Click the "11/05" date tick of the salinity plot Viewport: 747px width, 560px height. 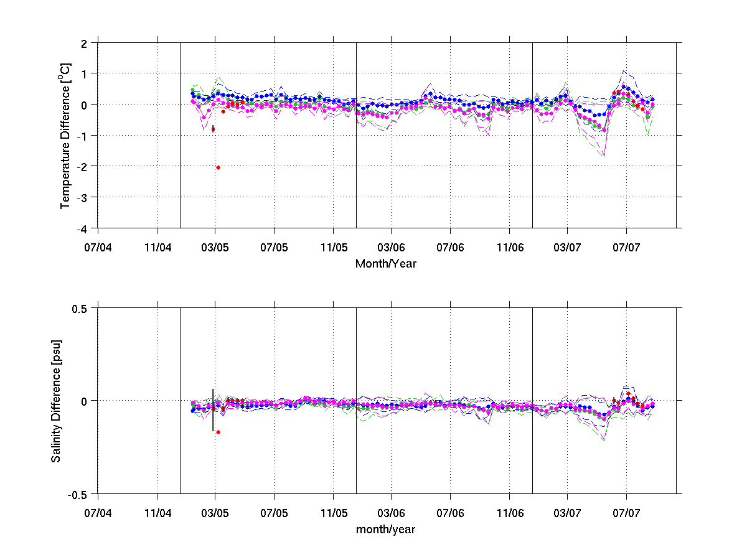point(333,513)
